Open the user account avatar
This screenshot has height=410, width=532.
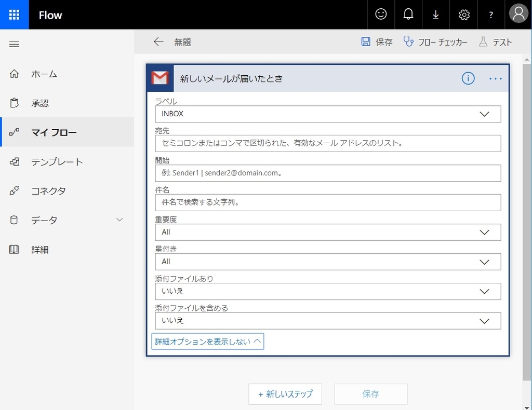(518, 14)
